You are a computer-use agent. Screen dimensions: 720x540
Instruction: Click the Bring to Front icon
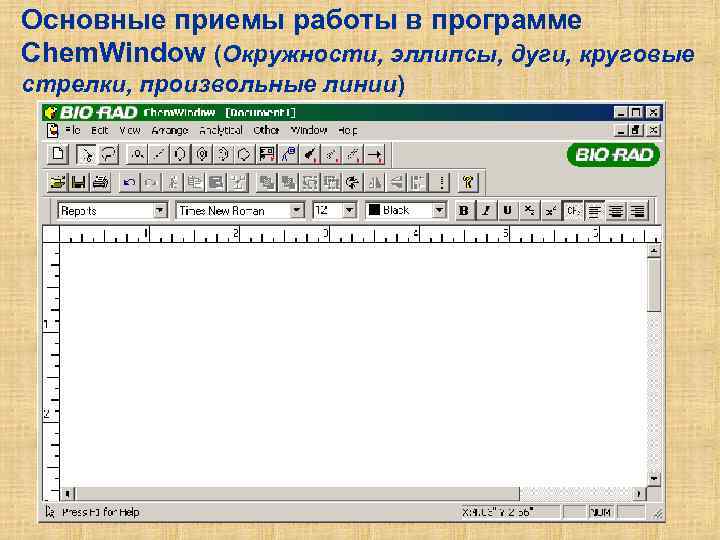[267, 183]
